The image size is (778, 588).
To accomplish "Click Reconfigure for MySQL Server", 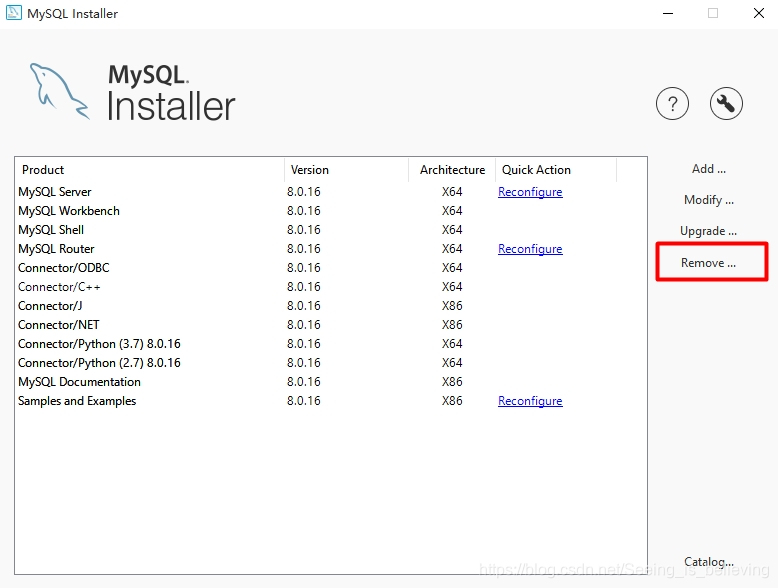I will (530, 192).
